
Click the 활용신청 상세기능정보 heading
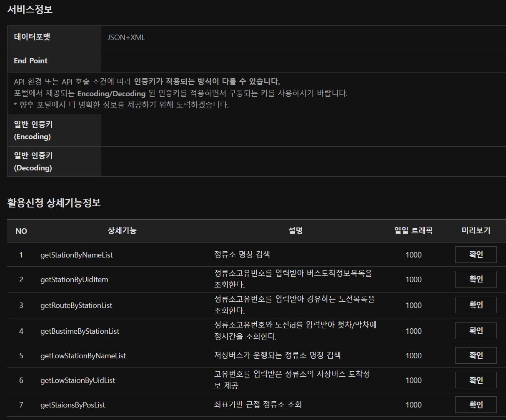[54, 203]
